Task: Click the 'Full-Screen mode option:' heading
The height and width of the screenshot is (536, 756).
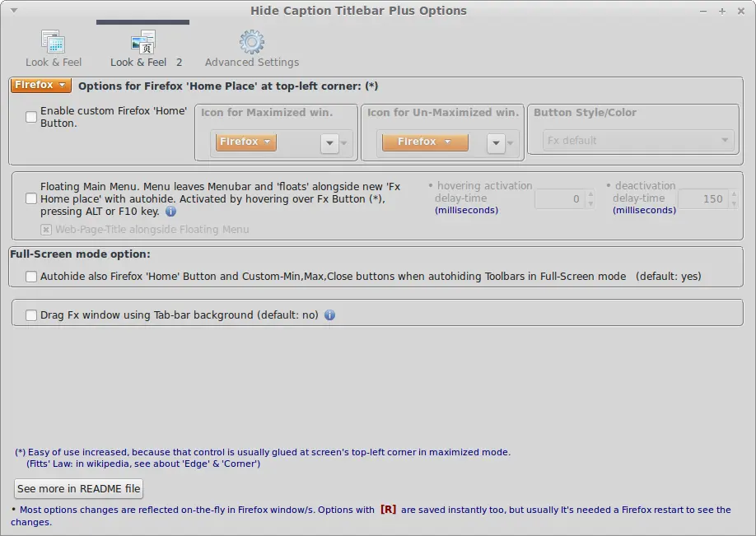Action: tap(80, 254)
